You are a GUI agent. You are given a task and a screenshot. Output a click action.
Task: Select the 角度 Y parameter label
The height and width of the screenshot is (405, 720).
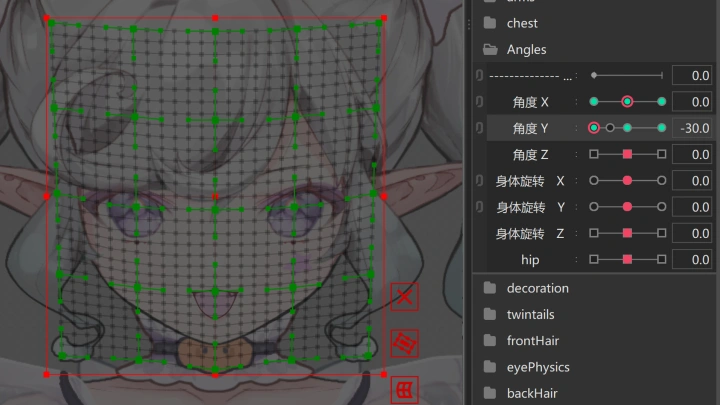point(530,128)
